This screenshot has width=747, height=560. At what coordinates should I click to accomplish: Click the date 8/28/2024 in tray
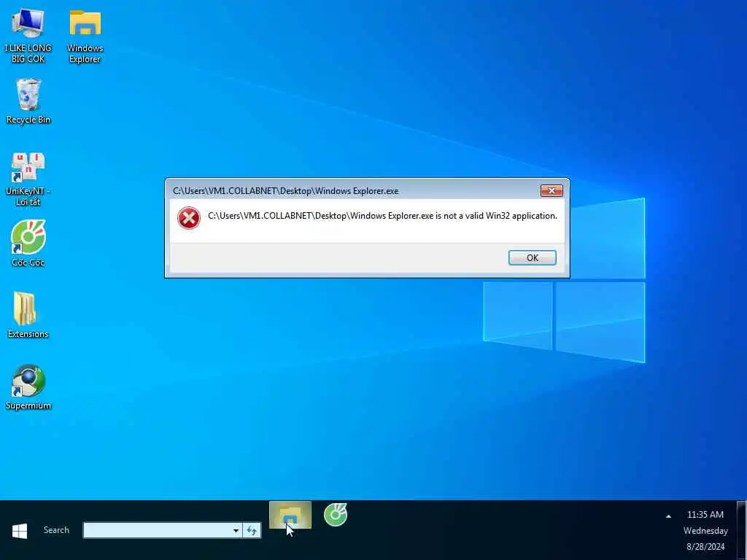coord(705,547)
